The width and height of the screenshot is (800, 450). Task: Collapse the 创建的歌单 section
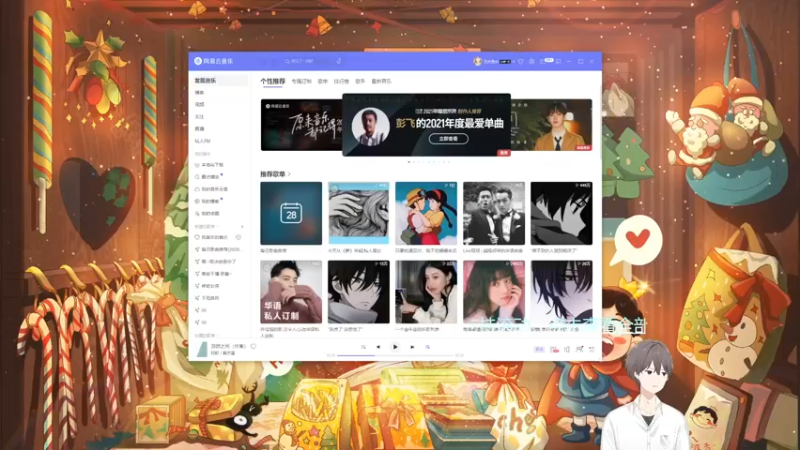(x=207, y=227)
